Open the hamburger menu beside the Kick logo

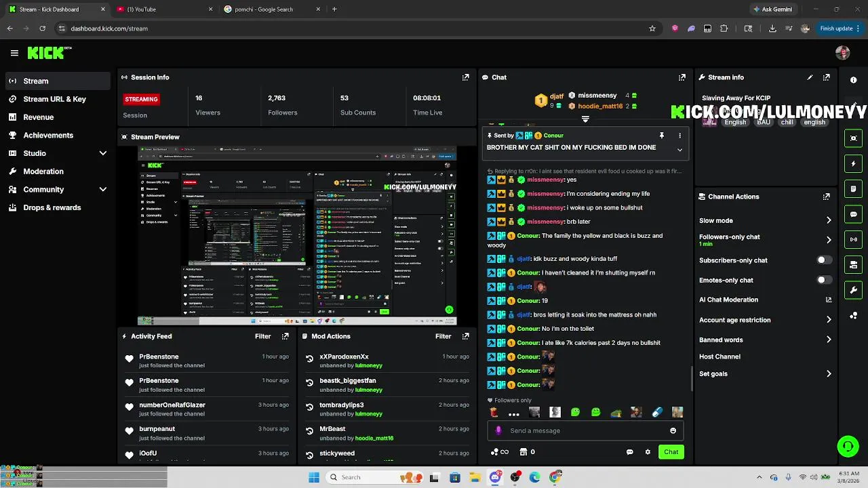tap(14, 53)
